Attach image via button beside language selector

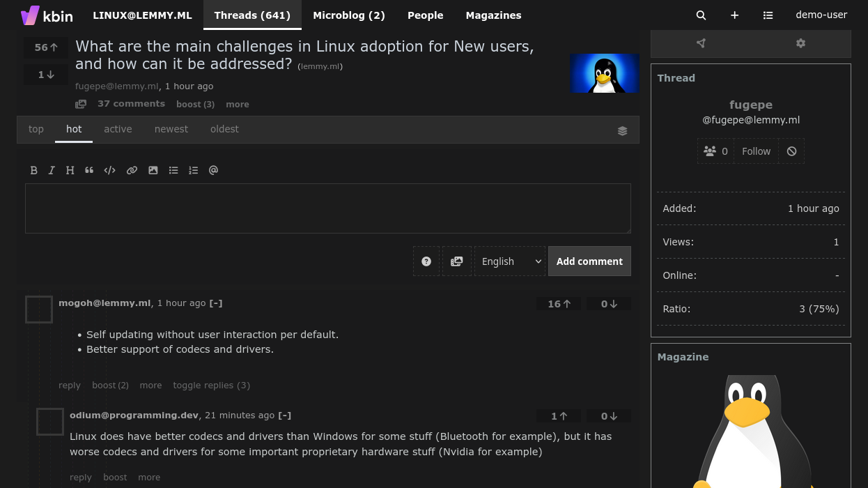coord(457,261)
